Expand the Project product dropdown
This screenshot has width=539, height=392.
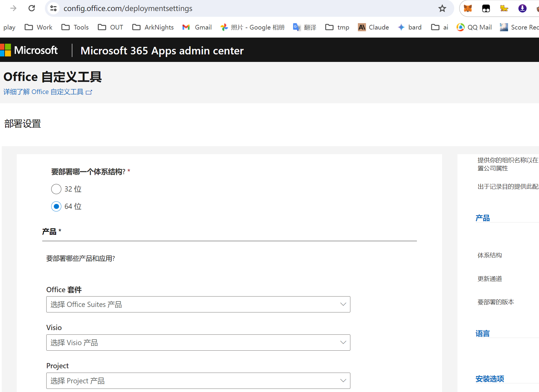pos(198,381)
